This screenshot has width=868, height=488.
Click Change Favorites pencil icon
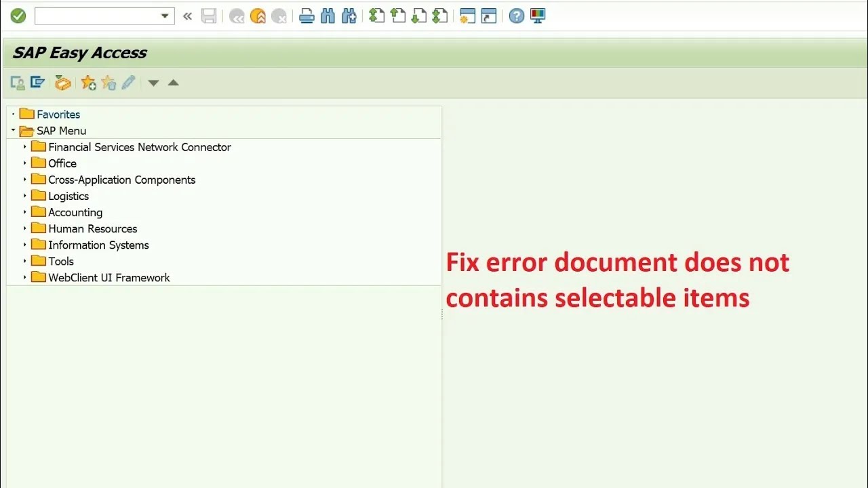pos(128,83)
